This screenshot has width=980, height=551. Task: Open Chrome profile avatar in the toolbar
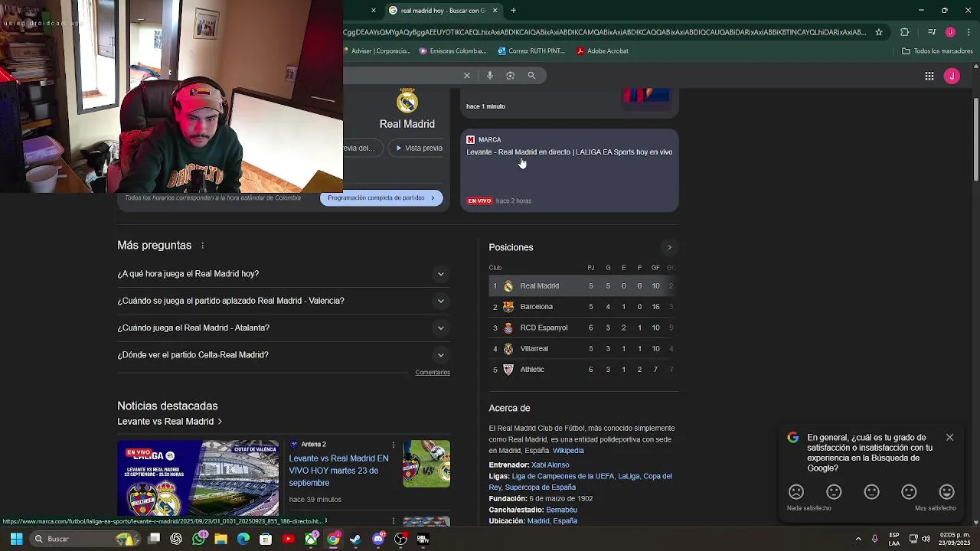pyautogui.click(x=950, y=32)
